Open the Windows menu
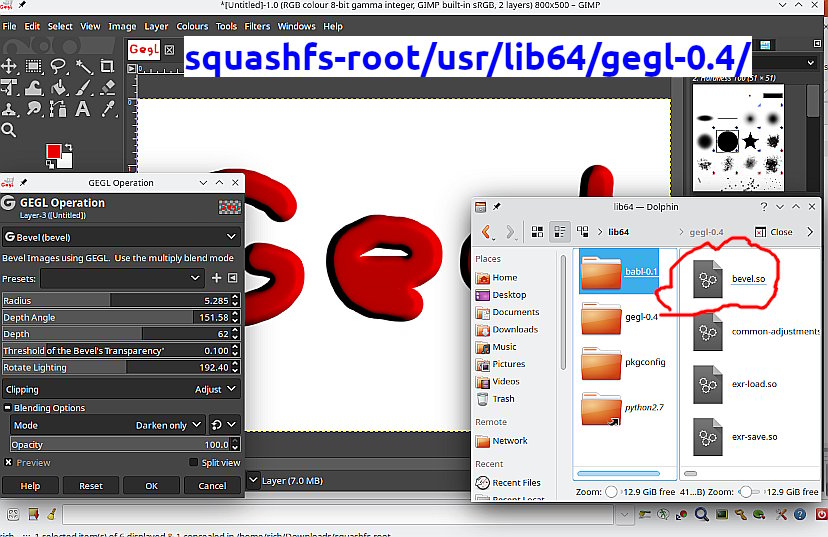The image size is (828, 537). point(296,26)
